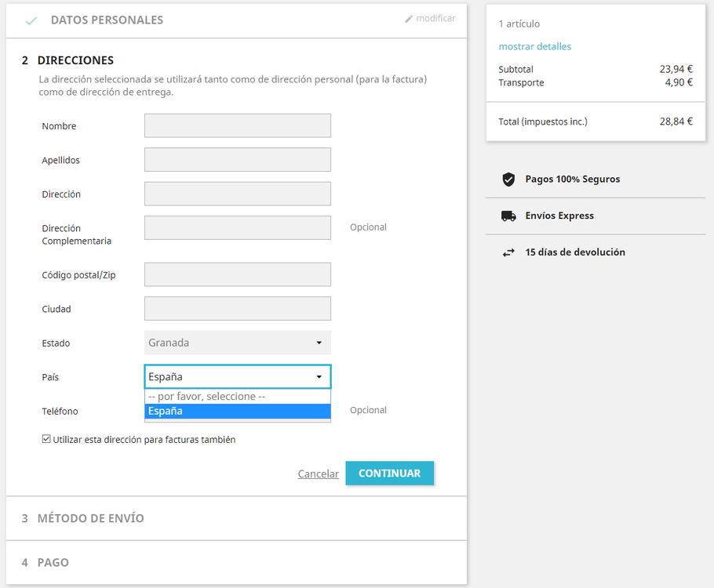
Task: Click the Dirección Complementaria field
Action: tap(237, 228)
